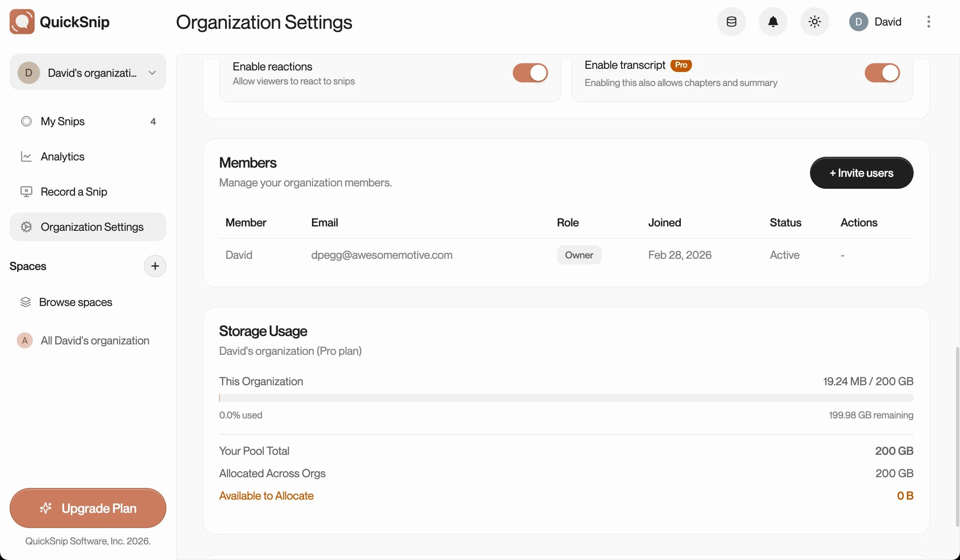Click the QuickSnip logo

[22, 22]
